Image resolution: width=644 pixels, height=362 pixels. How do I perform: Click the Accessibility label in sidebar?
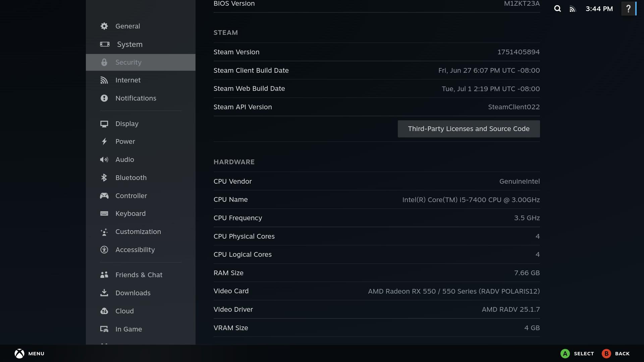point(135,250)
